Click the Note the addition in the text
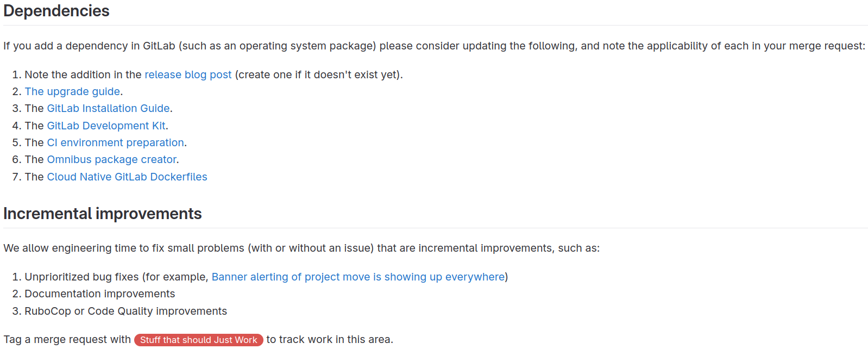868x349 pixels. (83, 74)
